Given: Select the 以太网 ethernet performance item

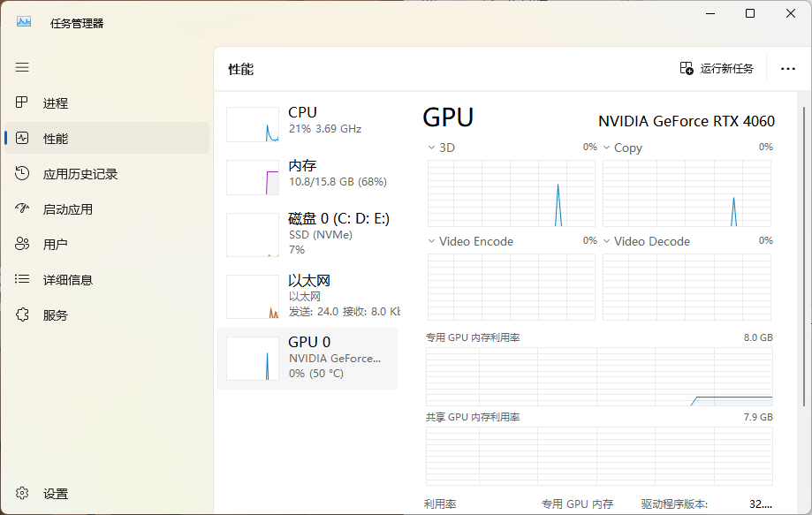Looking at the screenshot, I should pos(307,296).
